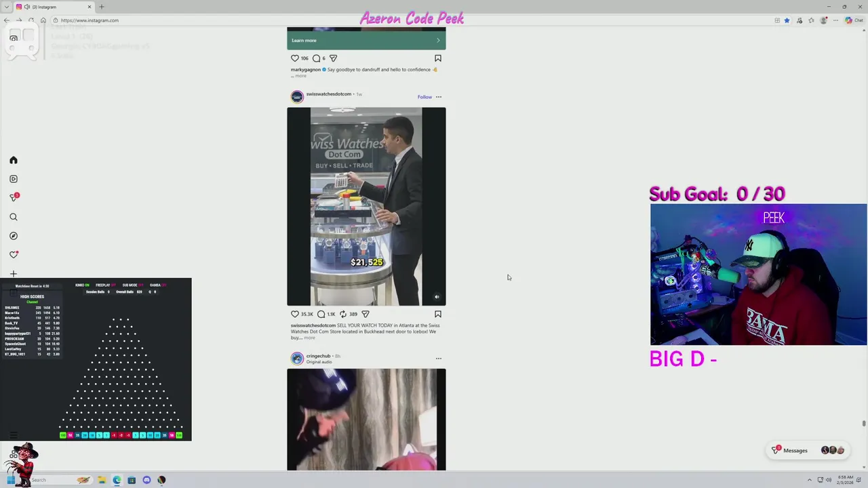The height and width of the screenshot is (488, 868).
Task: Like the swisswatchesdotcom post
Action: pyautogui.click(x=295, y=314)
